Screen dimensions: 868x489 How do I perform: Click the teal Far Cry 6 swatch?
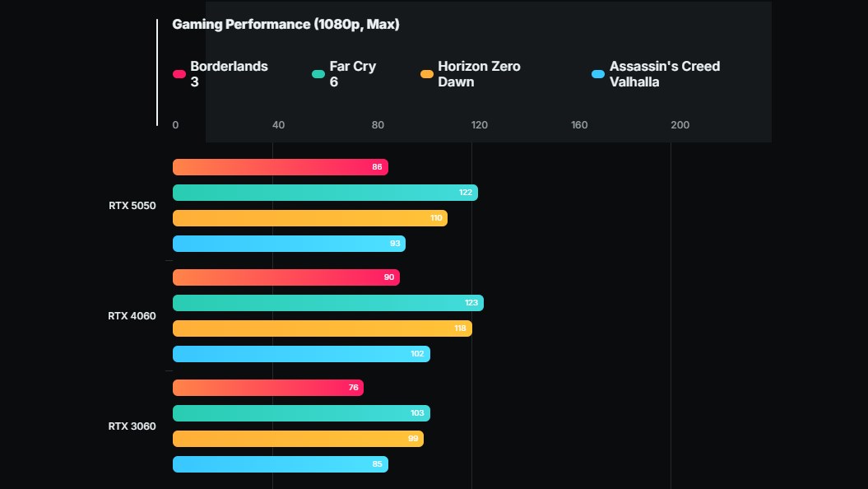(x=318, y=74)
